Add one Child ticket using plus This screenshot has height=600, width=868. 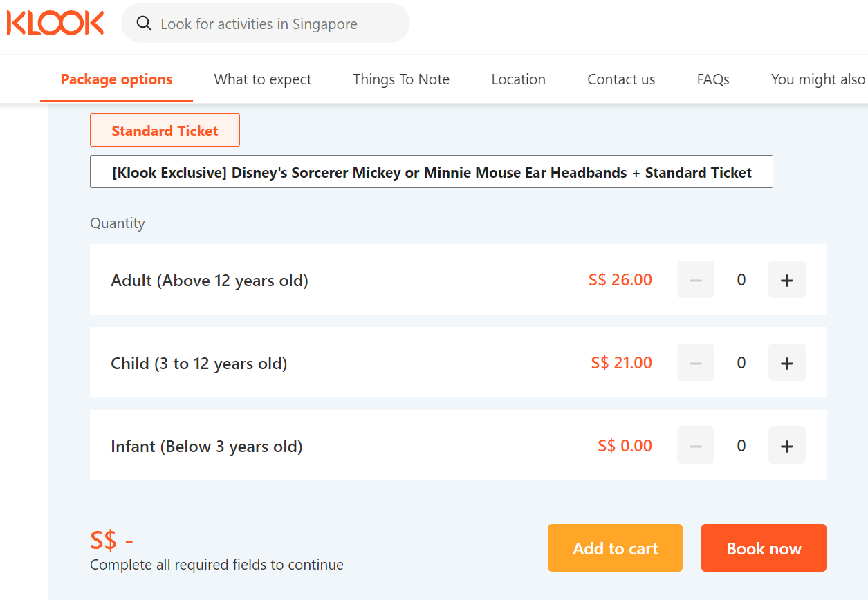tap(786, 363)
